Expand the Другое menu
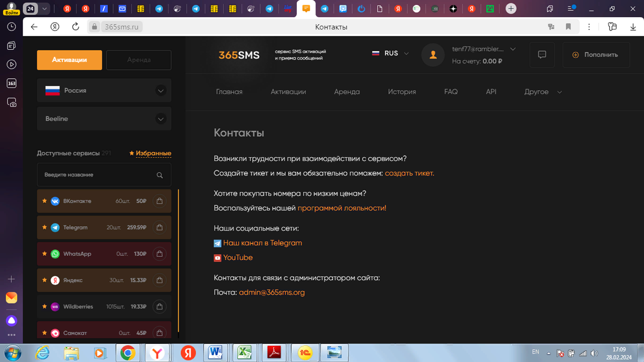 (543, 92)
